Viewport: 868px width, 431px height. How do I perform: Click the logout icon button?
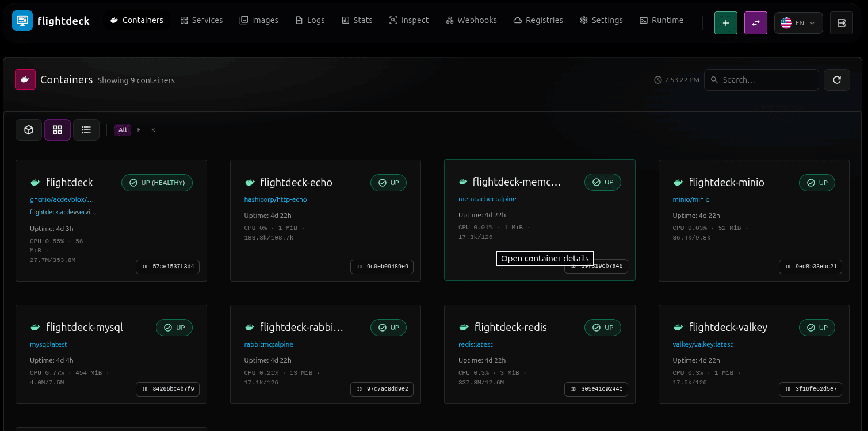click(842, 23)
